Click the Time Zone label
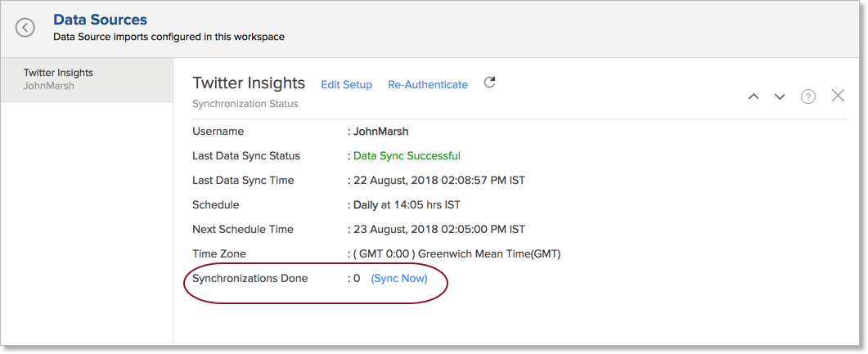 pyautogui.click(x=219, y=254)
